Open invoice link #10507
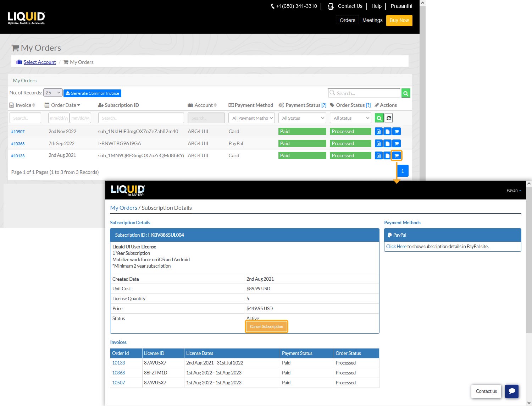Screen dimensions: 532x406 pyautogui.click(x=18, y=132)
